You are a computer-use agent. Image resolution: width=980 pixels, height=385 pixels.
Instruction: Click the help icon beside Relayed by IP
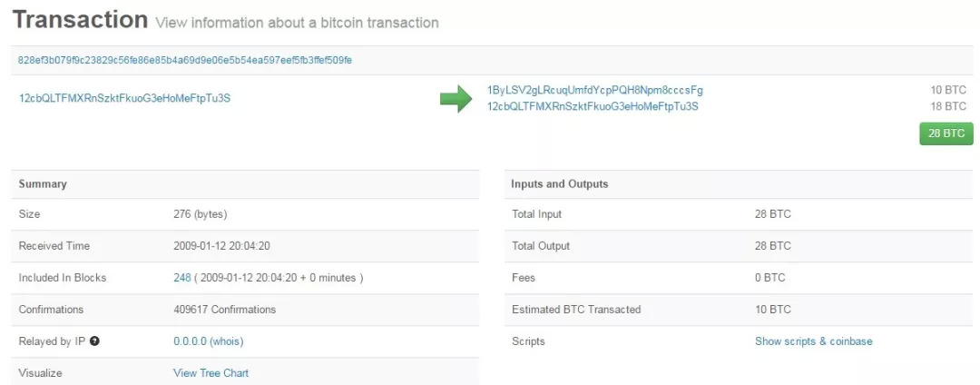coord(94,341)
